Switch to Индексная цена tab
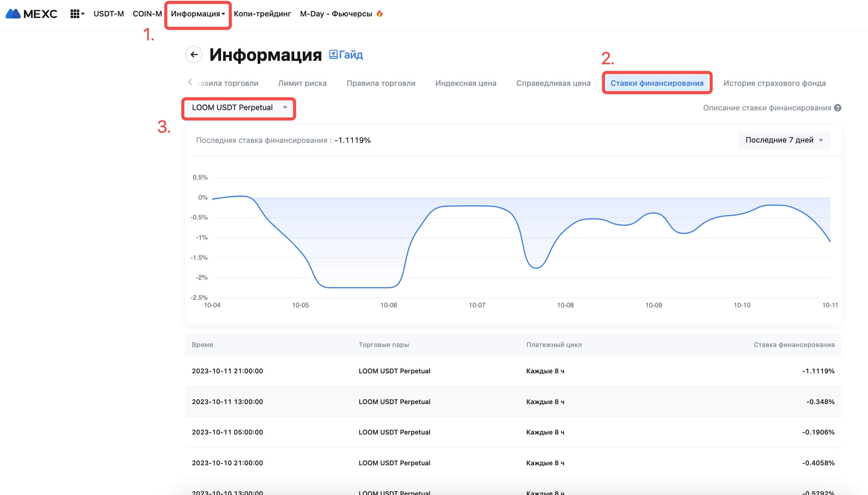This screenshot has height=495, width=868. click(x=465, y=83)
